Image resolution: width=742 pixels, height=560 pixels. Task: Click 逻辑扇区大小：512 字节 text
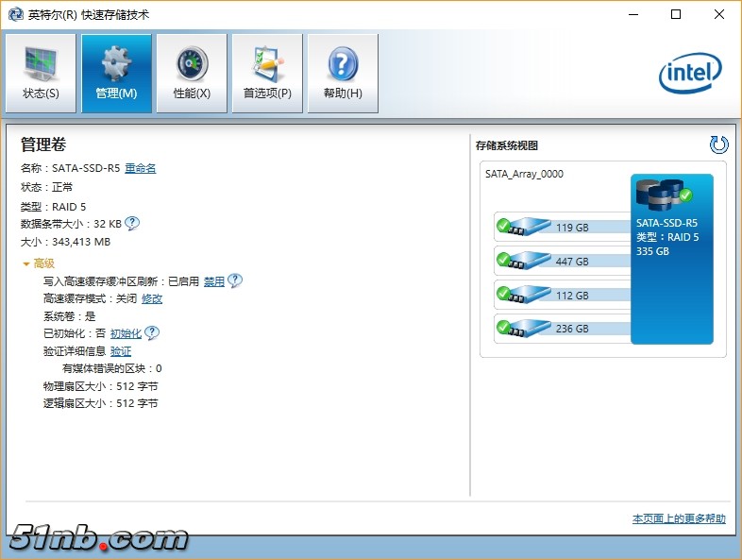101,403
